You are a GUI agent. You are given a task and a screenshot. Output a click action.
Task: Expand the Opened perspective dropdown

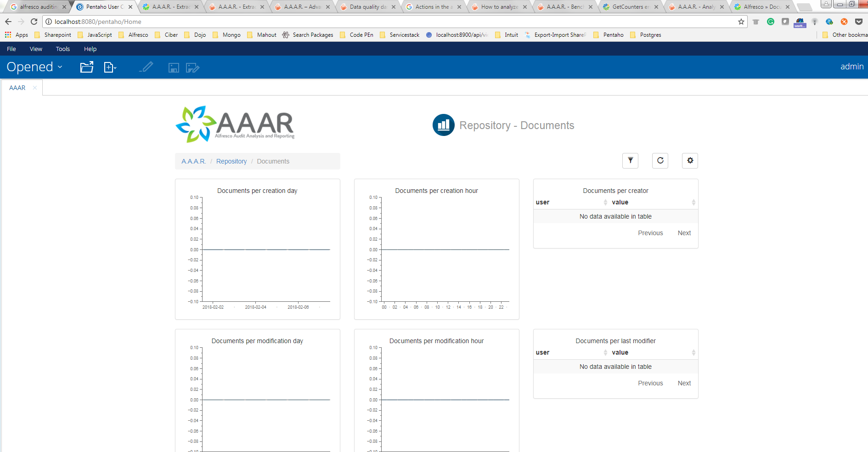(34, 67)
